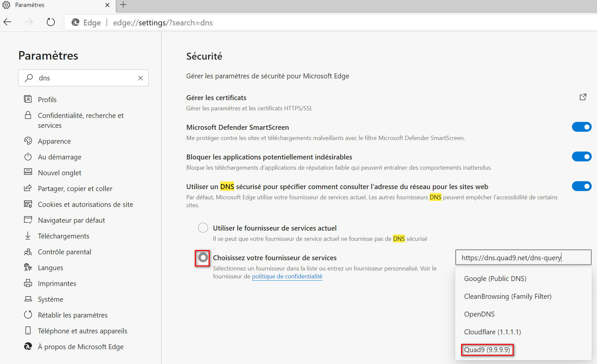Close the Paramètres tab
The height and width of the screenshot is (364, 597).
pos(107,5)
